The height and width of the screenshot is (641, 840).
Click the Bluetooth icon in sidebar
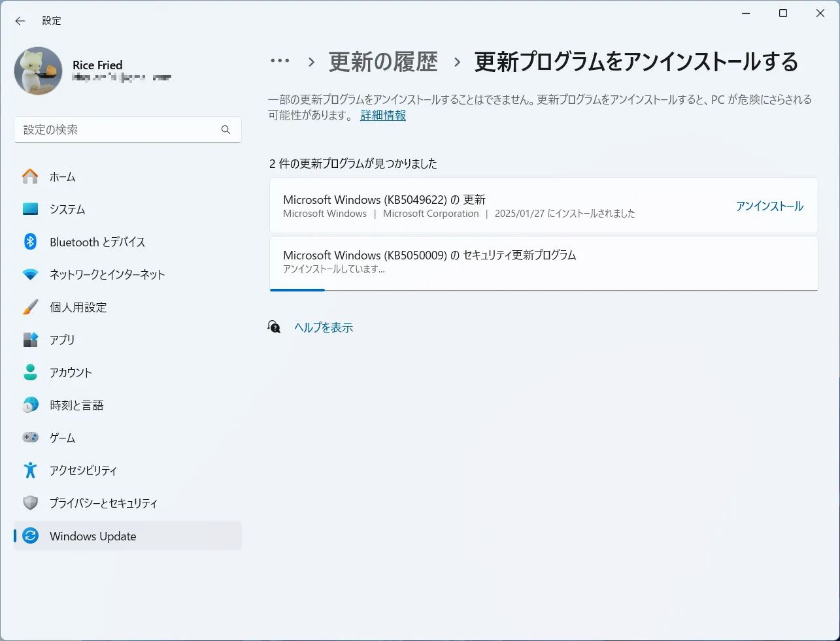coord(30,242)
